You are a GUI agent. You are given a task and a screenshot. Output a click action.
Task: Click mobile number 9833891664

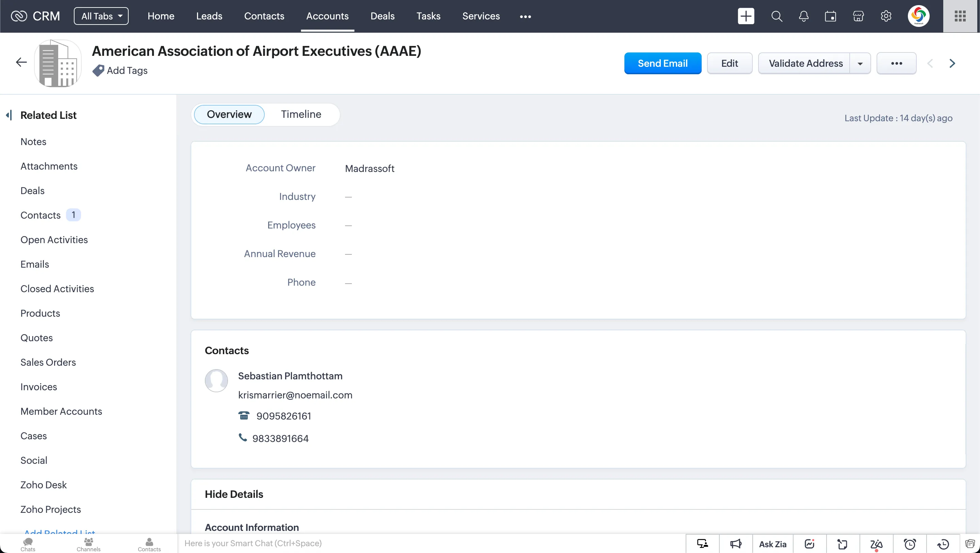(x=280, y=439)
